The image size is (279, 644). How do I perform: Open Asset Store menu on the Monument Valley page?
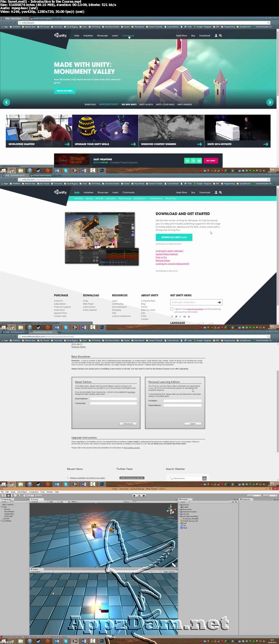point(182,35)
